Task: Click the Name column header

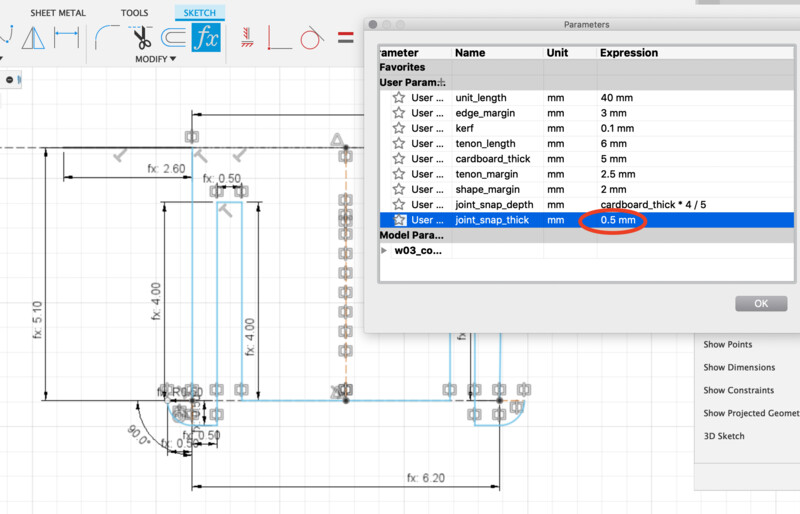Action: 470,53
